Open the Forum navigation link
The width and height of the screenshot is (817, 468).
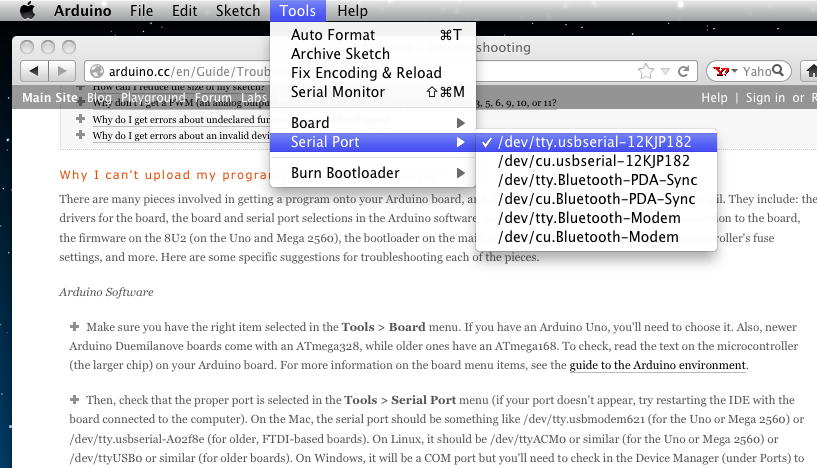tap(213, 98)
